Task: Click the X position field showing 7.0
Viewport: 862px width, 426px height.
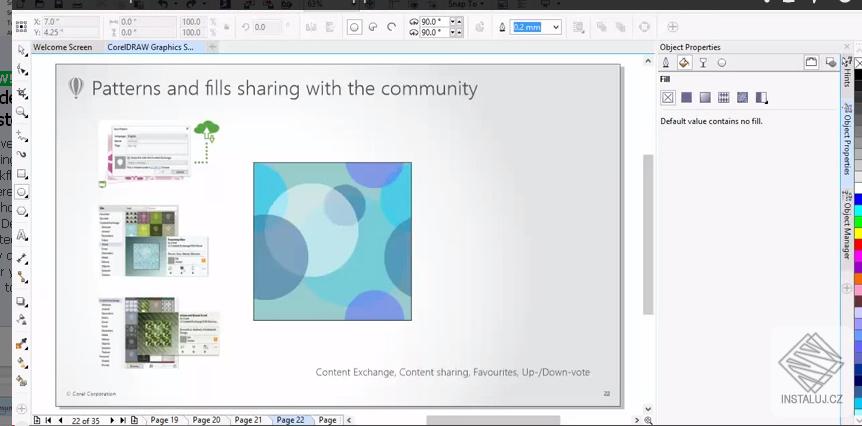Action: click(x=70, y=21)
